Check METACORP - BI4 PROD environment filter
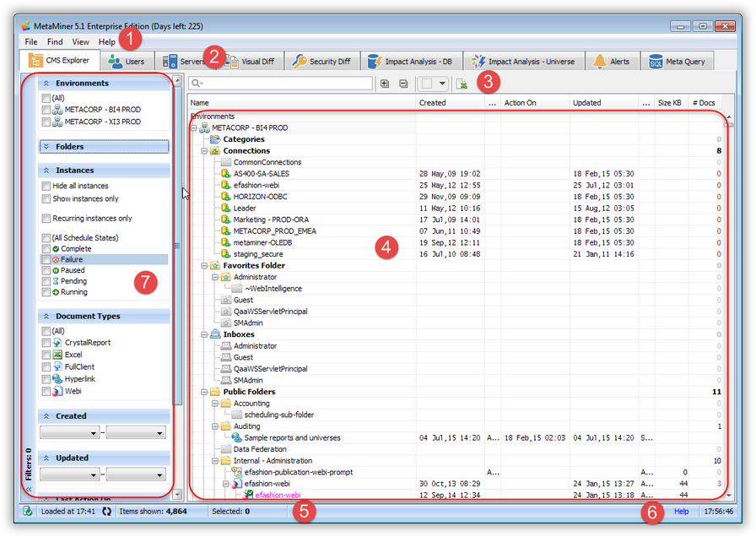Screen dimensions: 756x537 [46, 110]
